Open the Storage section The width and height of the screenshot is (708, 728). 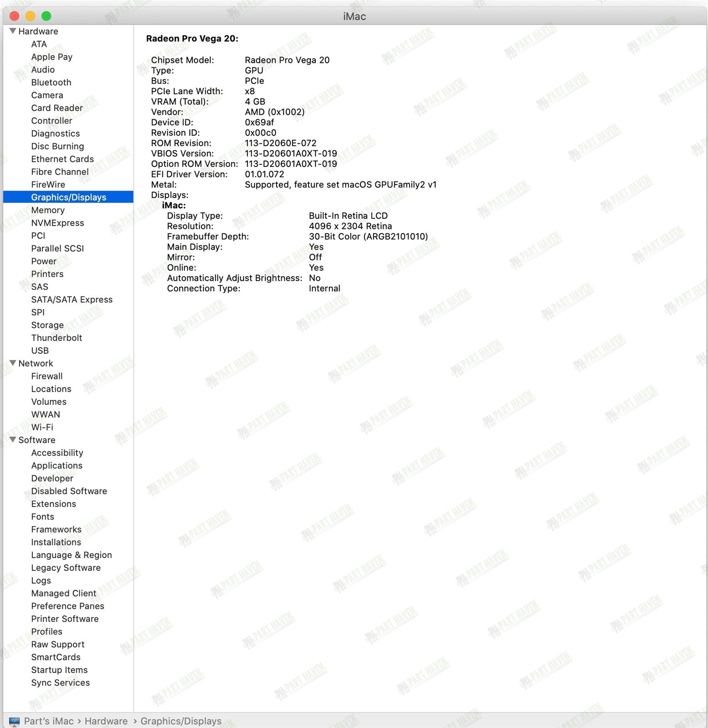pos(47,325)
